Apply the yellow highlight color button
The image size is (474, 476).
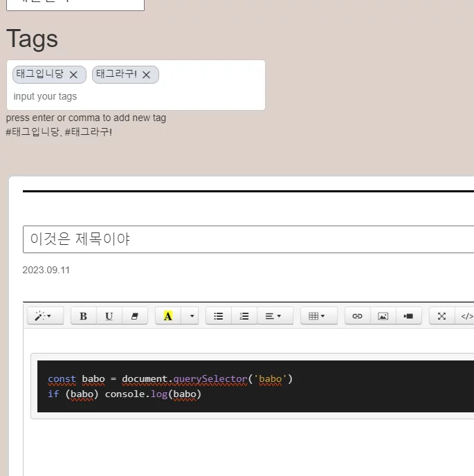(168, 316)
